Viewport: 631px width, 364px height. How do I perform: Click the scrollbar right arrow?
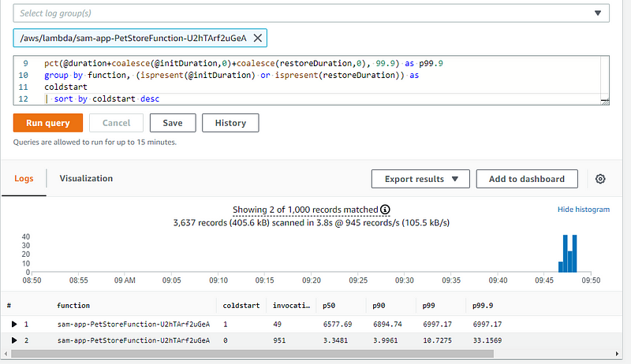pos(617,354)
